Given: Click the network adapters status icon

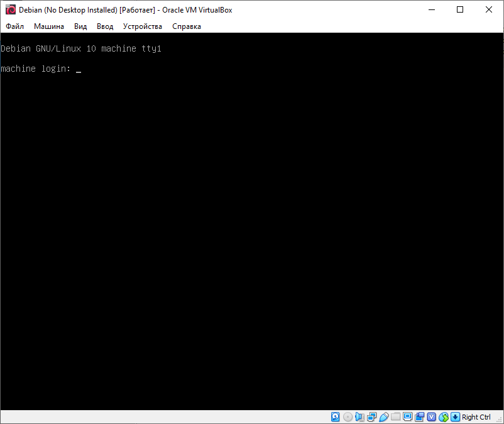Looking at the screenshot, I should 371,417.
